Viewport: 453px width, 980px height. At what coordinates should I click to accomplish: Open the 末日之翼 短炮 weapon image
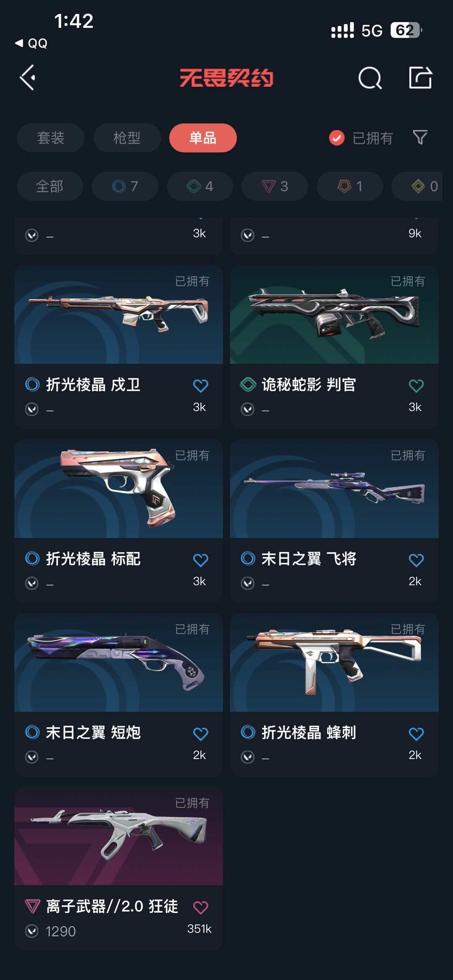[119, 662]
